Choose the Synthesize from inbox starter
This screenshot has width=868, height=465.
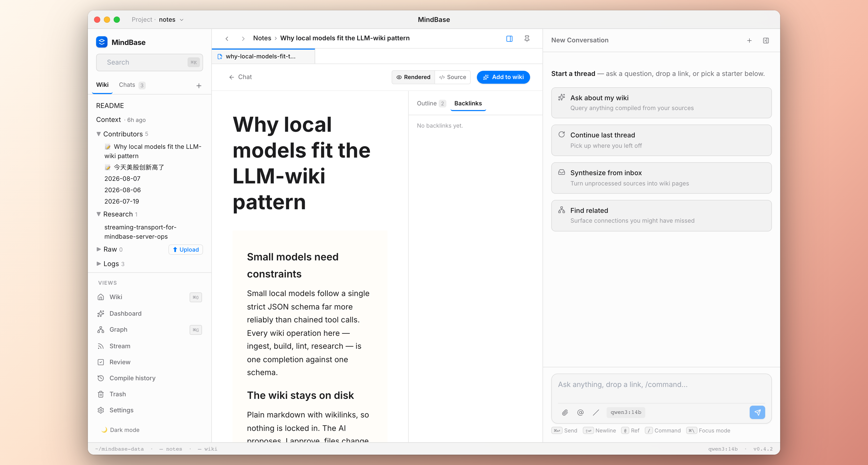click(661, 178)
